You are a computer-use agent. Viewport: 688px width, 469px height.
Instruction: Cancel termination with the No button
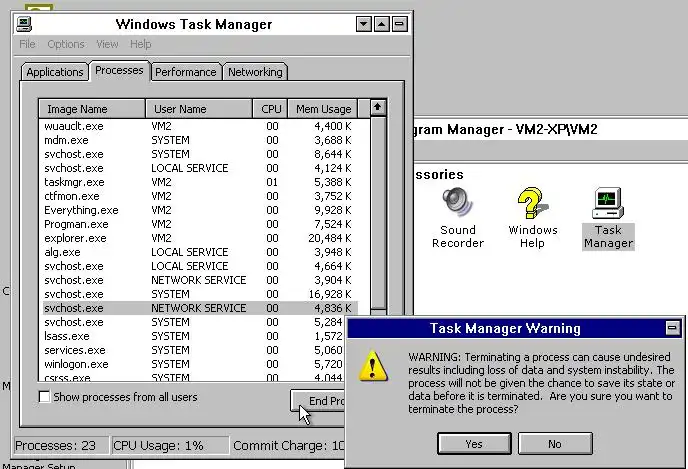tap(555, 444)
